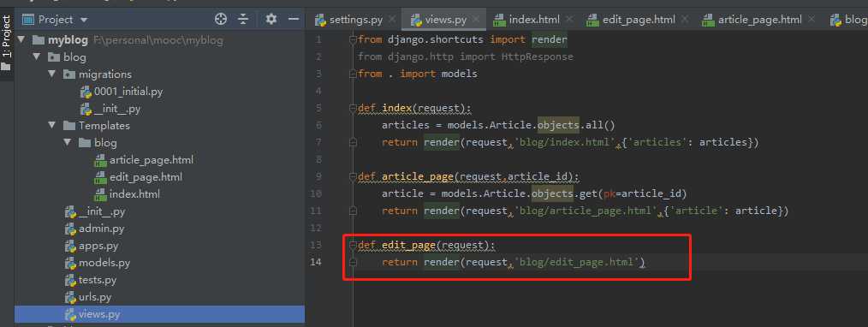Fold the article_page function at line 9
This screenshot has width=868, height=327.
353,177
